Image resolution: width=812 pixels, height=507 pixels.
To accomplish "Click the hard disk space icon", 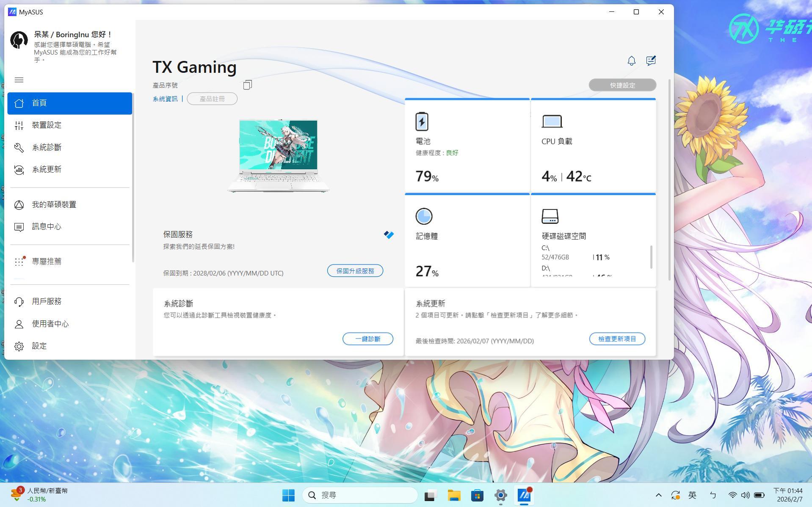I will 550,216.
